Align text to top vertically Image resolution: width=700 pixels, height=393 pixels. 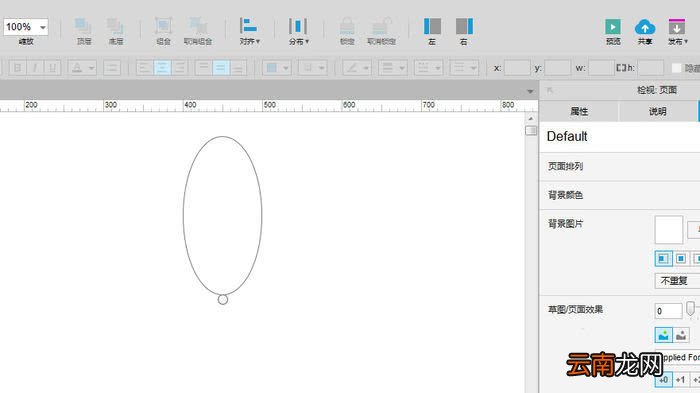(203, 68)
